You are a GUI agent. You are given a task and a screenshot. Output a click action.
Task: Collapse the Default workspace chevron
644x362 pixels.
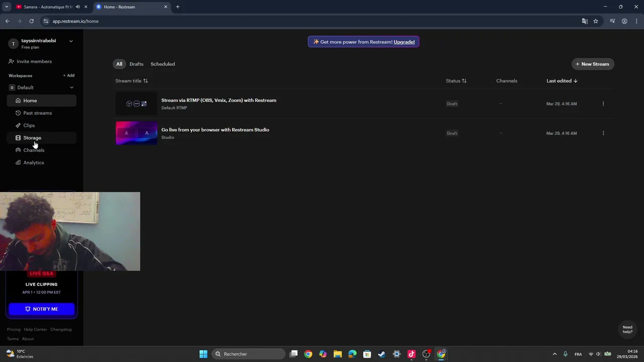(x=71, y=87)
